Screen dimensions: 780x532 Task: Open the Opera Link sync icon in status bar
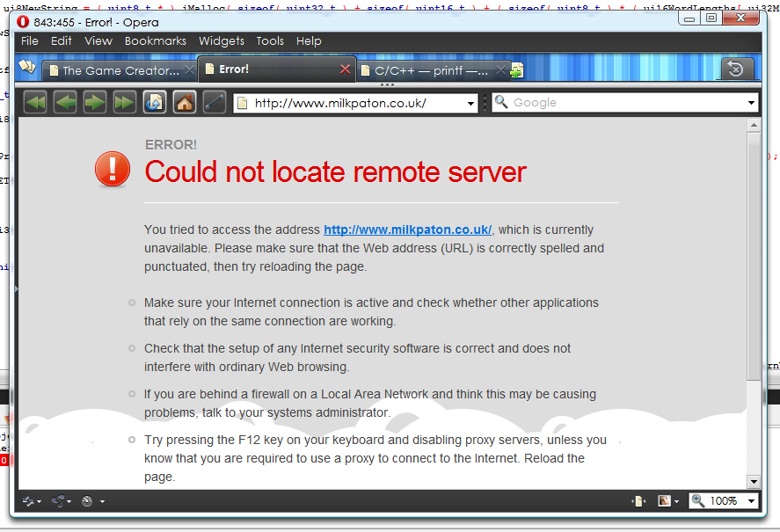28,501
